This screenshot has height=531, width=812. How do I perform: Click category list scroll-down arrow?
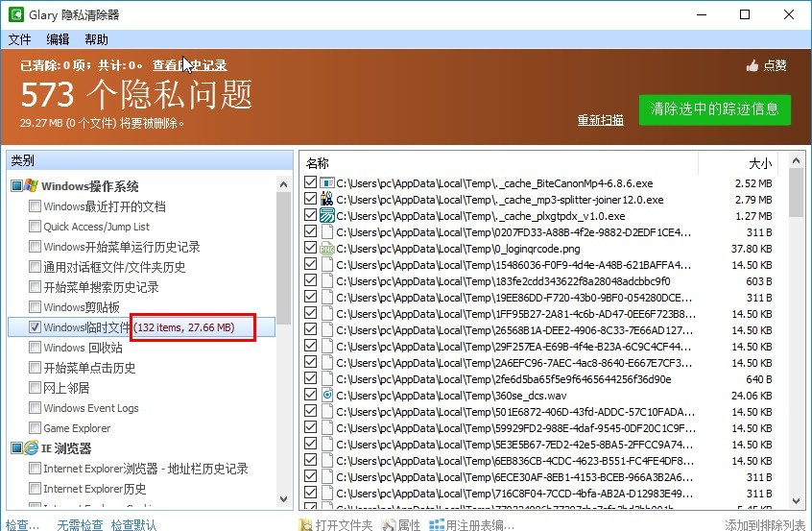coord(283,499)
